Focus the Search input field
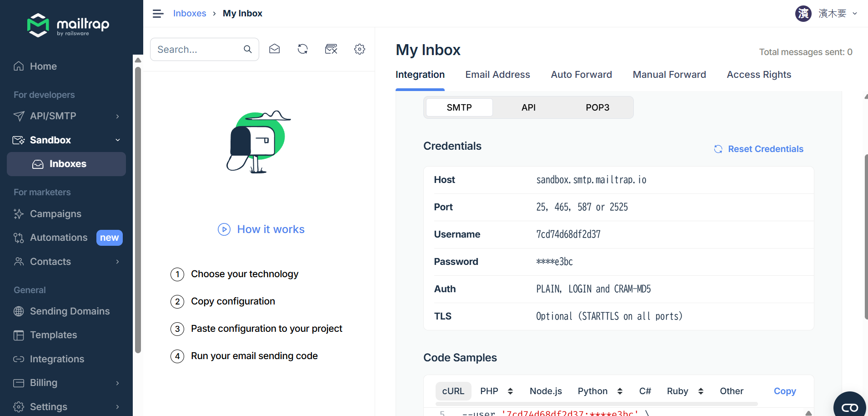 coord(197,49)
